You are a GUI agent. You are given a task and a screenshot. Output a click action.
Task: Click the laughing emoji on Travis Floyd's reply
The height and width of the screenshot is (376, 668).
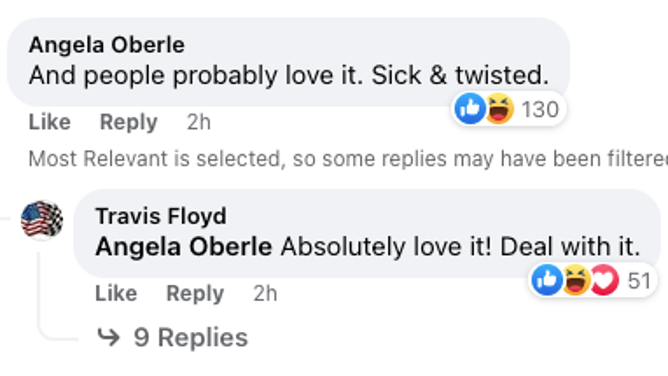tap(576, 280)
